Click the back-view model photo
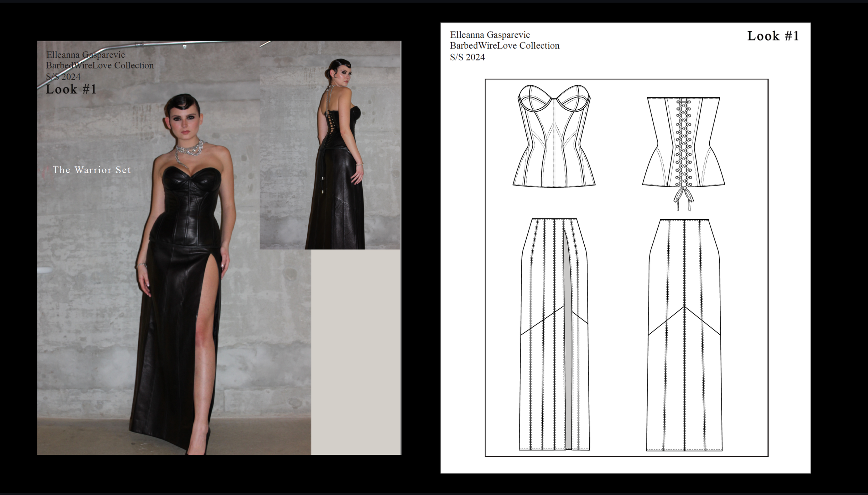868x495 pixels. coord(330,146)
